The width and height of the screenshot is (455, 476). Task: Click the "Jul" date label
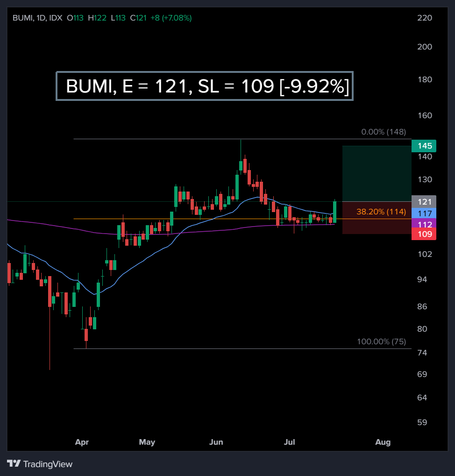[289, 442]
